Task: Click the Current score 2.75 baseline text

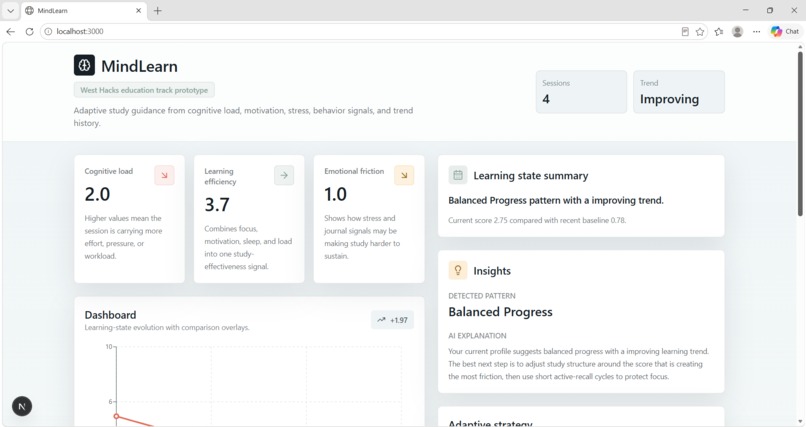Action: pos(537,220)
